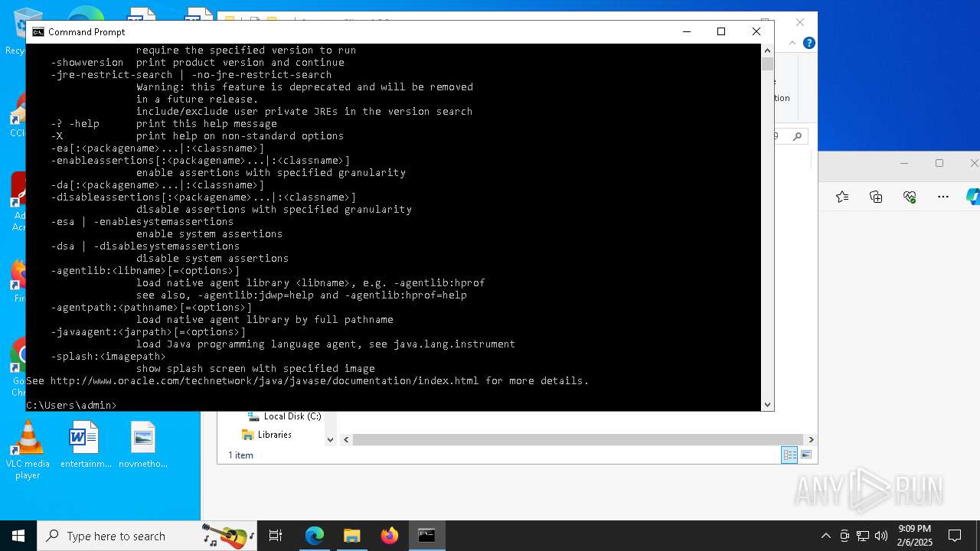Click the prompt line C:\Users\admin>
The height and width of the screenshot is (551, 980).
tap(71, 405)
